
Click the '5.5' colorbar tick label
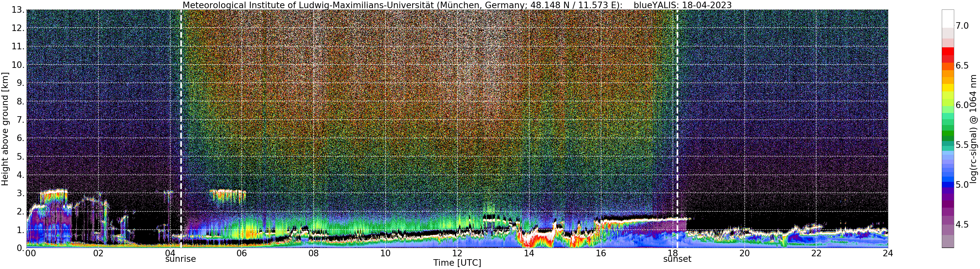(962, 145)
